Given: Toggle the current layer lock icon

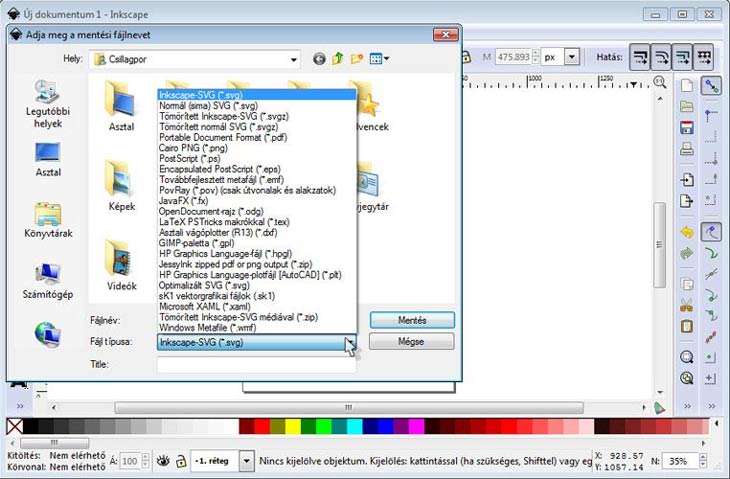Looking at the screenshot, I should click(180, 461).
